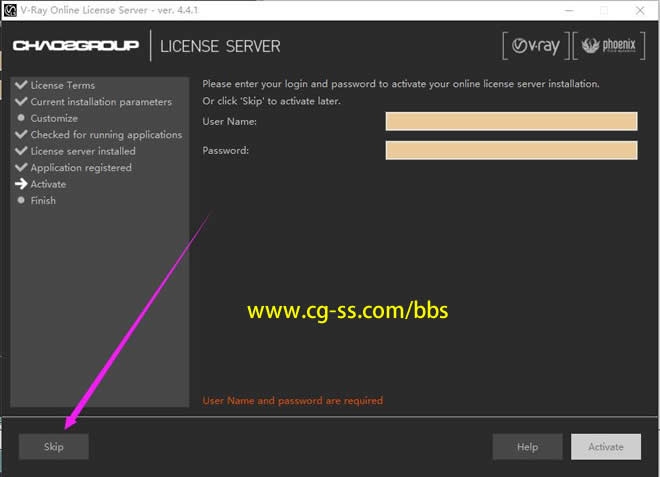Image resolution: width=660 pixels, height=477 pixels.
Task: Click the V-Ray title bar app icon
Action: [x=9, y=10]
